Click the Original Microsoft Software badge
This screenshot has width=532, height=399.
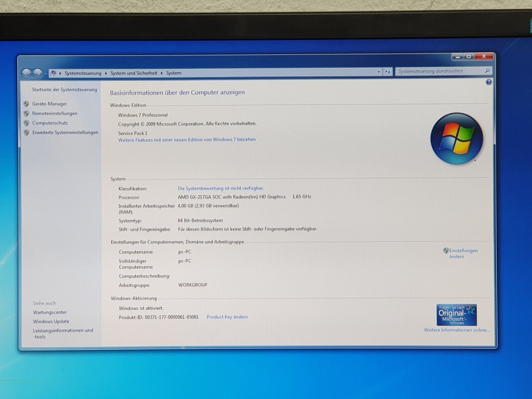tap(457, 315)
